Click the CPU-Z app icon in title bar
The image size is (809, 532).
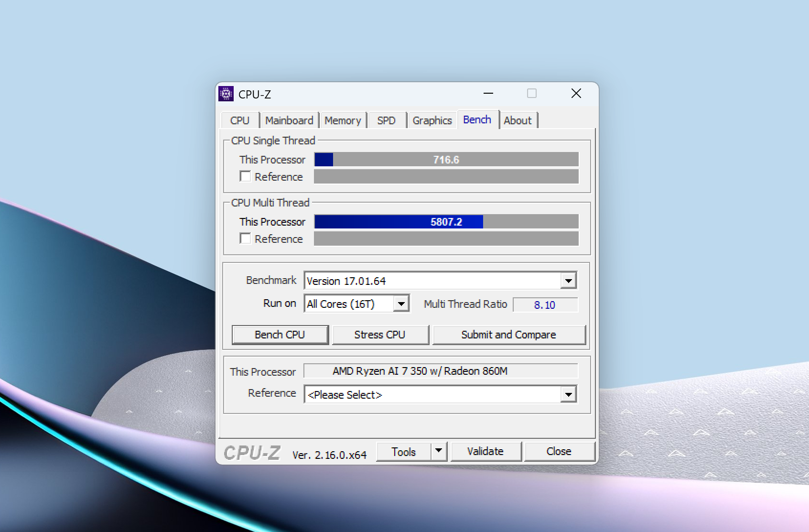226,94
